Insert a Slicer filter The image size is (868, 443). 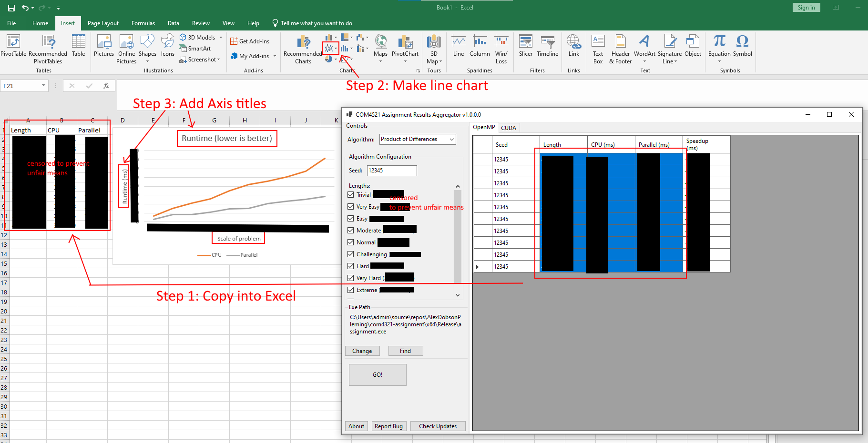525,42
